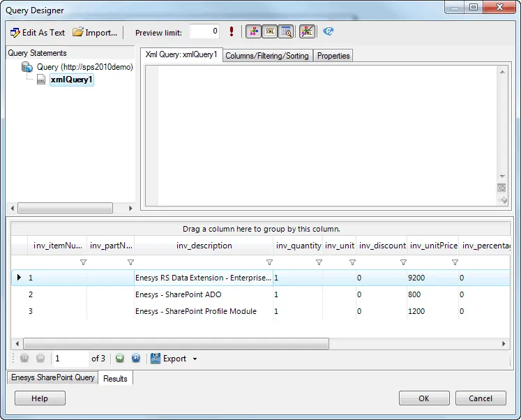Select the Enesys - SharePoint Profile Module row
The height and width of the screenshot is (420, 521).
pyautogui.click(x=261, y=311)
